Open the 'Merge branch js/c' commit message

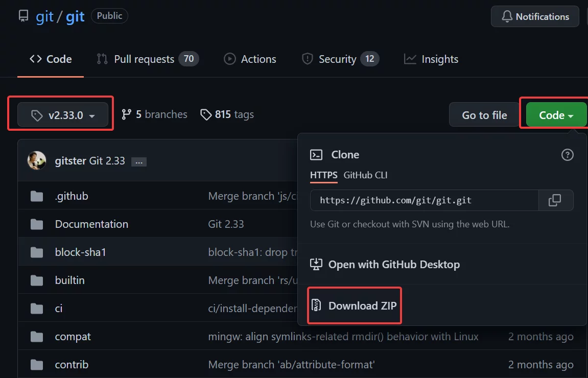click(253, 196)
